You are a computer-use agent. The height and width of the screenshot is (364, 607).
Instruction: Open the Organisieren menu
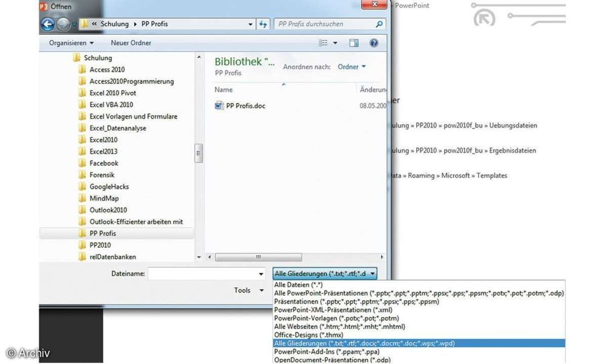point(71,43)
